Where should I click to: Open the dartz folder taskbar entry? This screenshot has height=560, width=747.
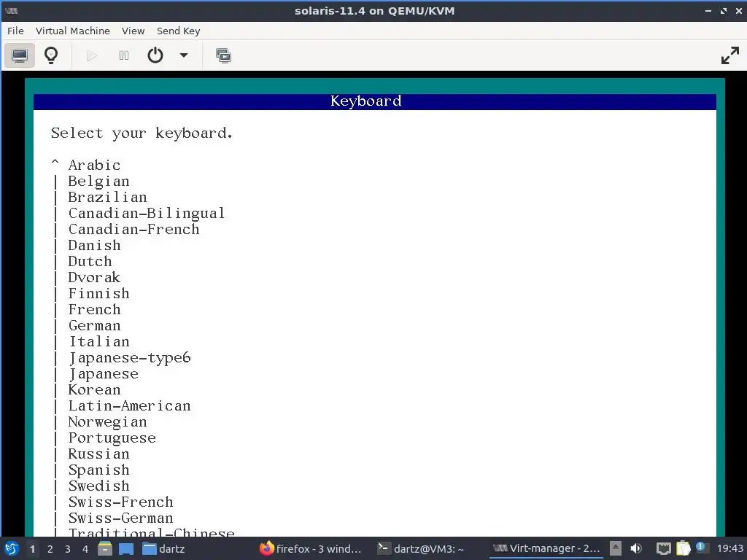[163, 548]
